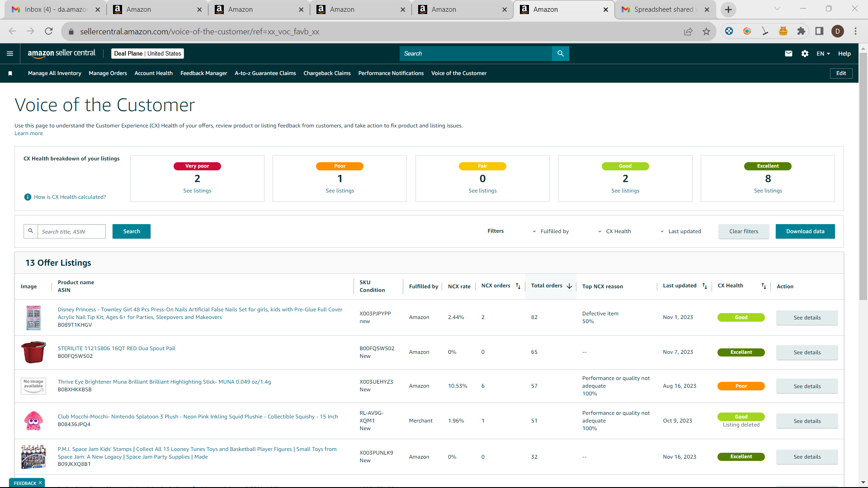
Task: Open Manage All Inventory menu item
Action: click(x=54, y=73)
